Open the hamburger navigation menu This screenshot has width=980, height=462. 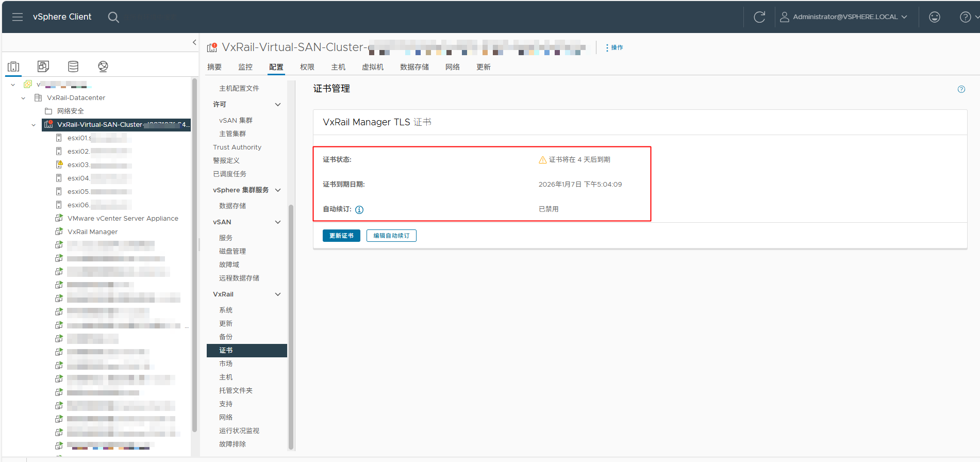18,17
